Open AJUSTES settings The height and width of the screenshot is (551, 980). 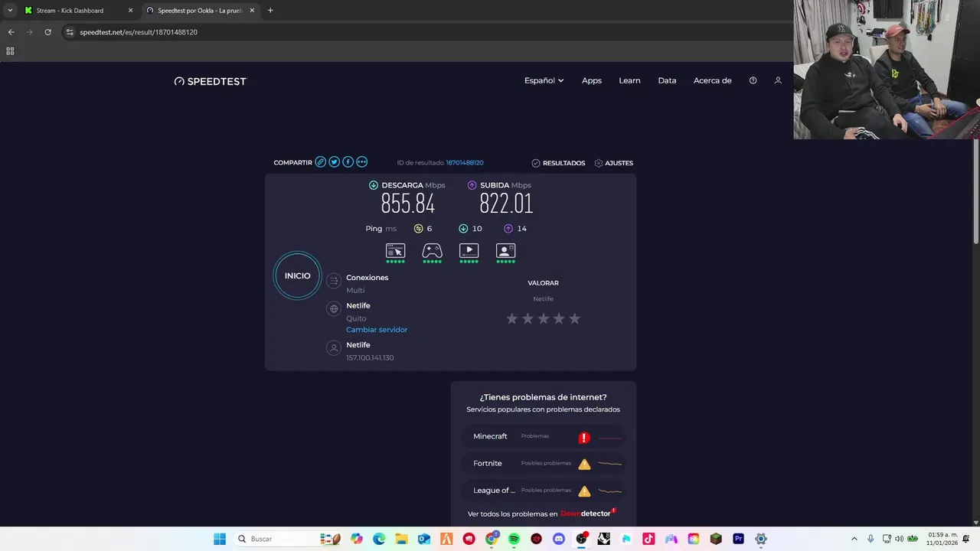coord(614,163)
